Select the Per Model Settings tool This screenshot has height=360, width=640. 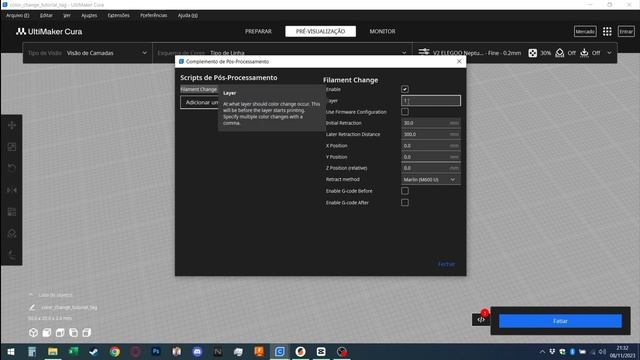coord(12,211)
